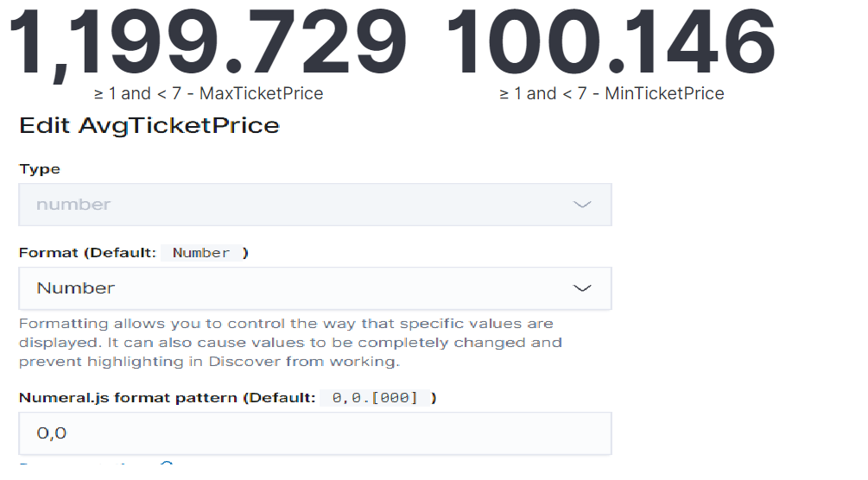Image resolution: width=868 pixels, height=480 pixels.
Task: Place cursor on the 0,0 pattern value
Action: tap(52, 433)
